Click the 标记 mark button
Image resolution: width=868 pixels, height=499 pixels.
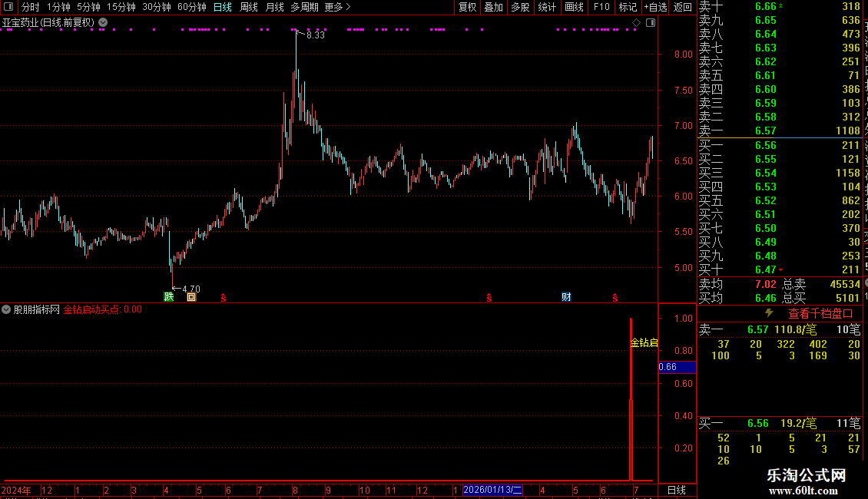click(628, 7)
